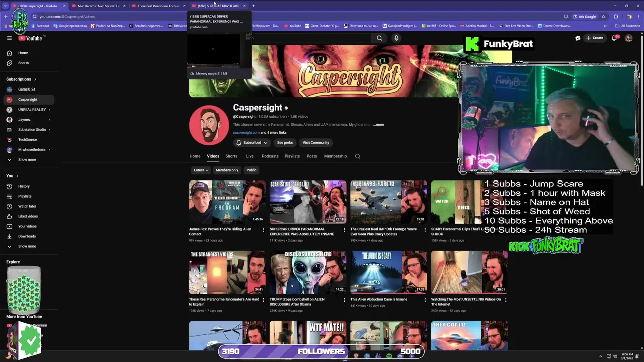Open the Latest sort dropdown
The width and height of the screenshot is (644, 362).
[x=201, y=170]
